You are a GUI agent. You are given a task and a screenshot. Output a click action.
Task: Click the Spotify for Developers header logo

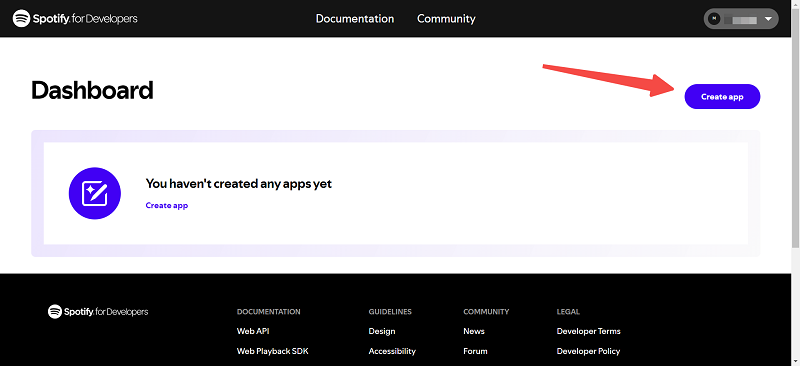pyautogui.click(x=75, y=19)
